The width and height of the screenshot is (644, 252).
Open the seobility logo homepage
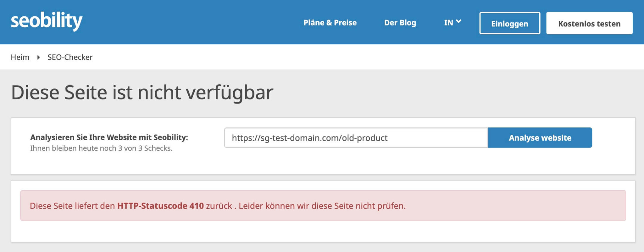click(x=47, y=21)
